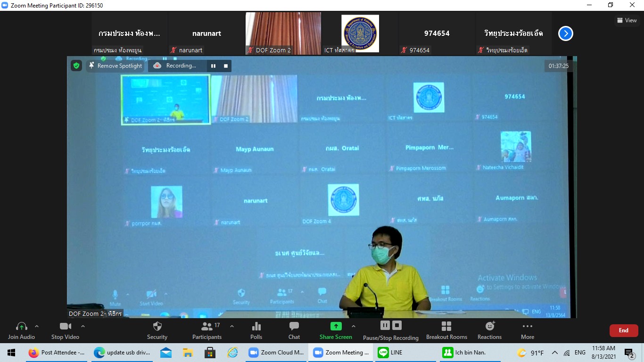Pause recording from bottom toolbar
The width and height of the screenshot is (644, 362).
pos(385,325)
